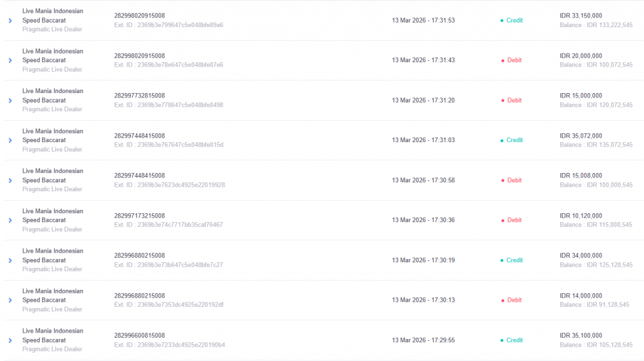Expand the IDR 10,120,000 debit row

tap(10, 220)
